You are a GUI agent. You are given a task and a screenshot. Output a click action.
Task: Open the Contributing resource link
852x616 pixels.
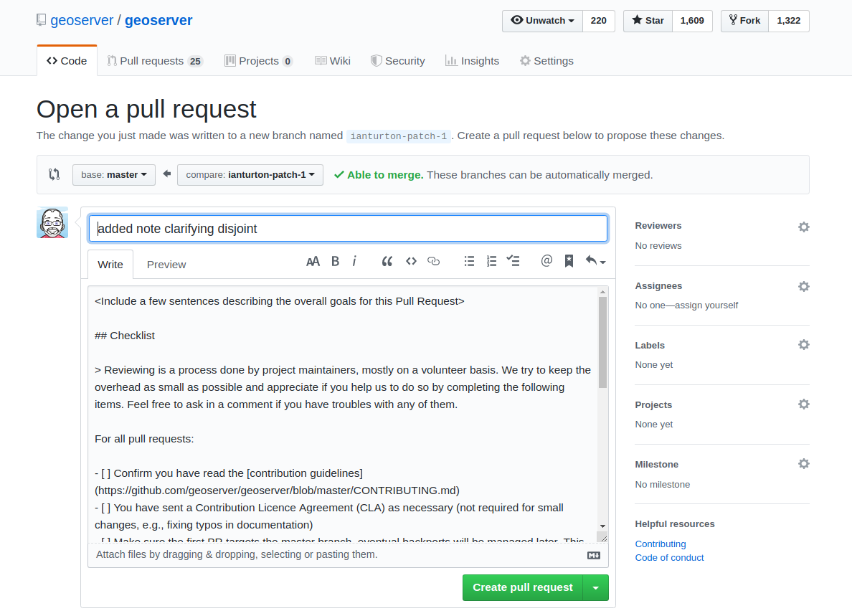point(661,544)
